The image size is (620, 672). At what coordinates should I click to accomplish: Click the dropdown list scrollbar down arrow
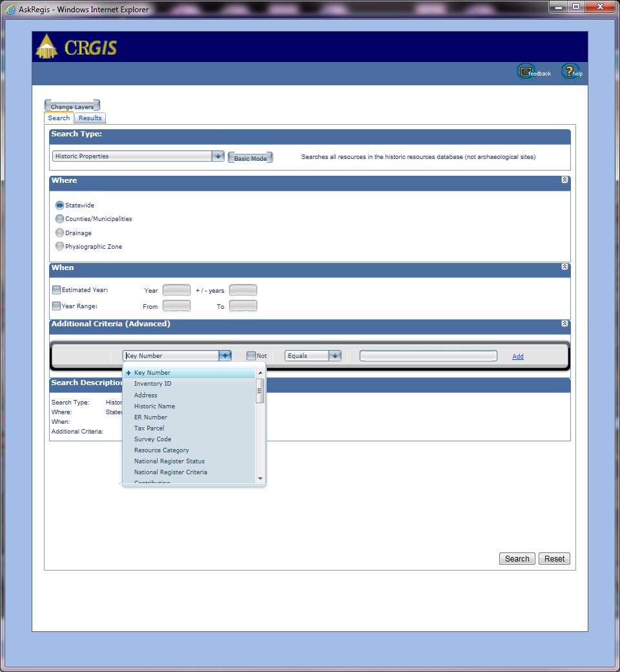pos(260,479)
